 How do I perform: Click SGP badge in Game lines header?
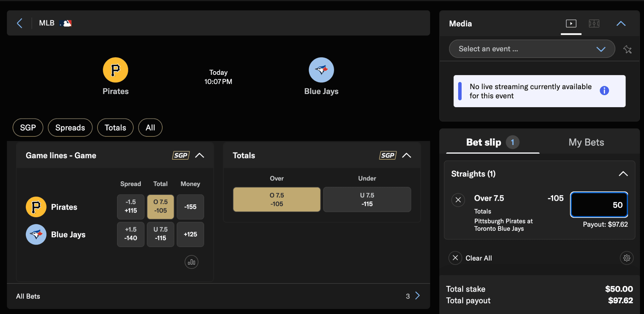(x=181, y=155)
